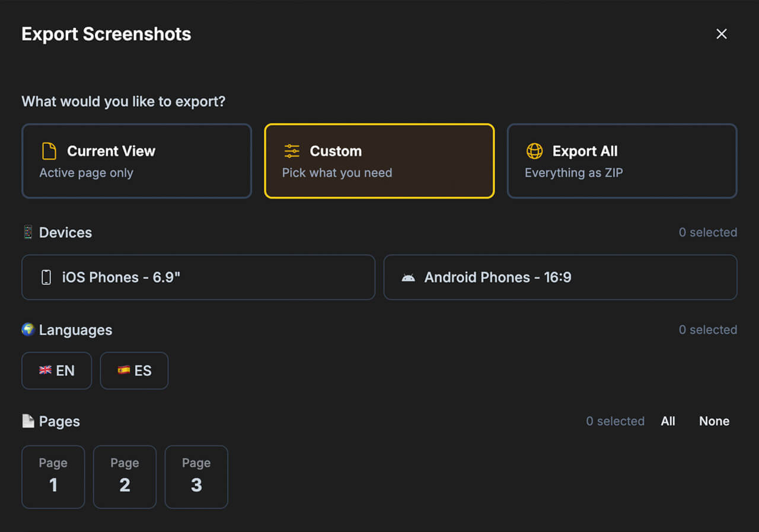759x532 pixels.
Task: Choose the Current View export option
Action: click(136, 161)
